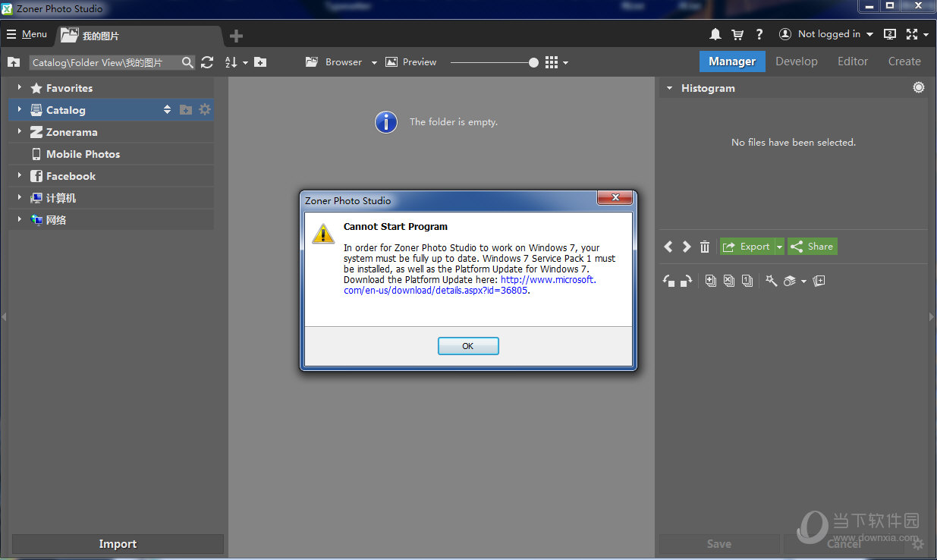Open the grid view dropdown arrow
Screen dimensions: 937x560
pos(565,63)
